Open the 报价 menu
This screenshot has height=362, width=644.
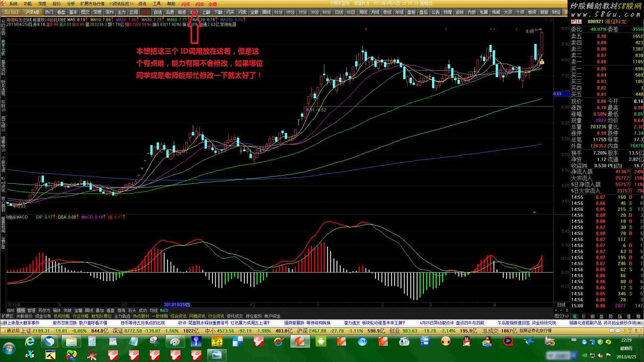click(x=56, y=4)
